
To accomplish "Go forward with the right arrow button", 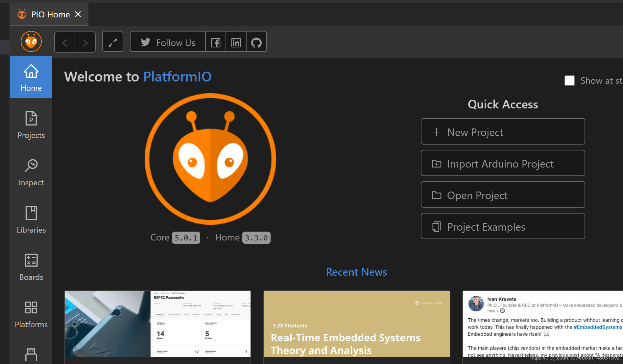I will tap(85, 42).
